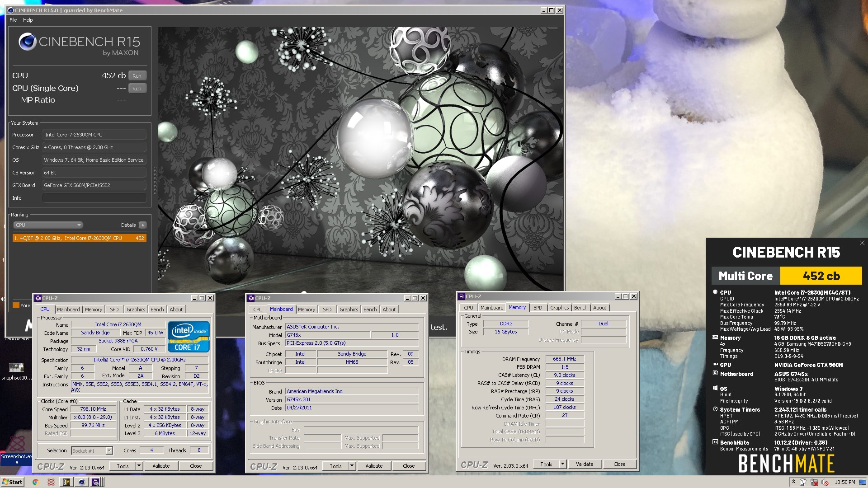Click the BenchMate section icon near version
The height and width of the screenshot is (488, 868).
pyautogui.click(x=715, y=442)
